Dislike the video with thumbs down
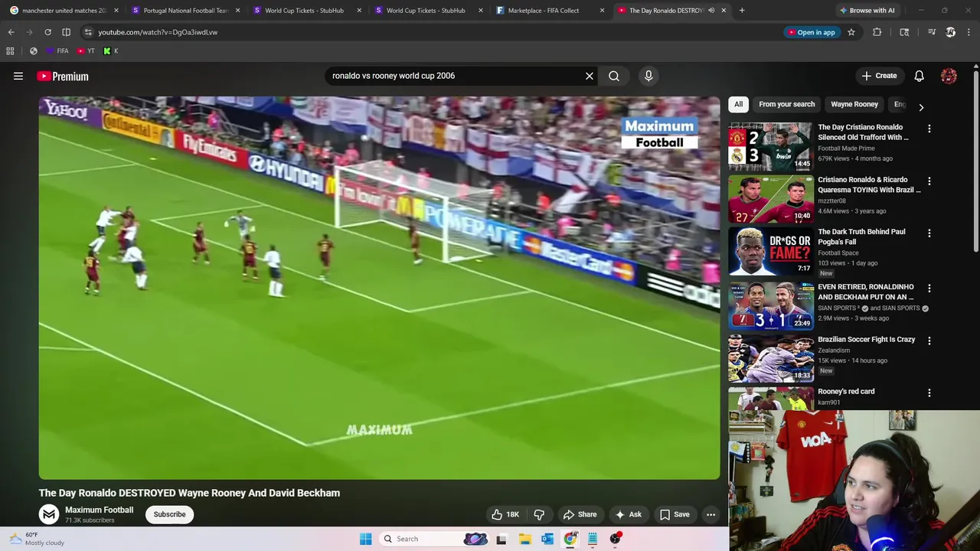 pos(539,514)
